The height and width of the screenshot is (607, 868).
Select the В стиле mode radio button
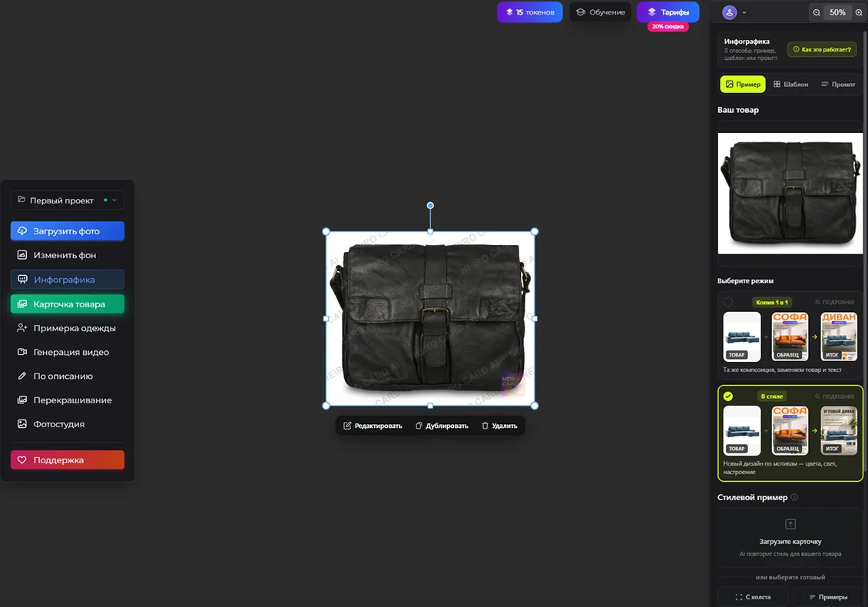(x=728, y=396)
